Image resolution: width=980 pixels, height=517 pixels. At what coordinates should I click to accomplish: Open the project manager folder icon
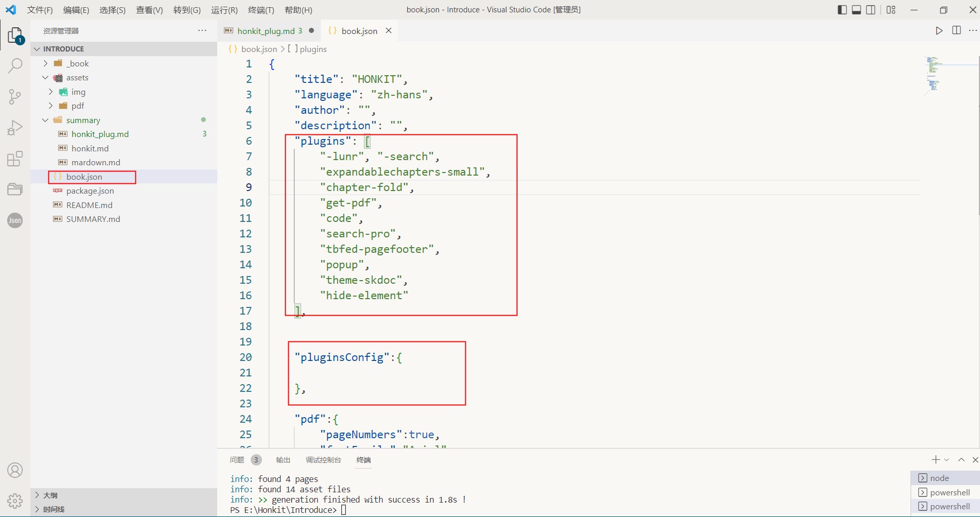[x=15, y=189]
